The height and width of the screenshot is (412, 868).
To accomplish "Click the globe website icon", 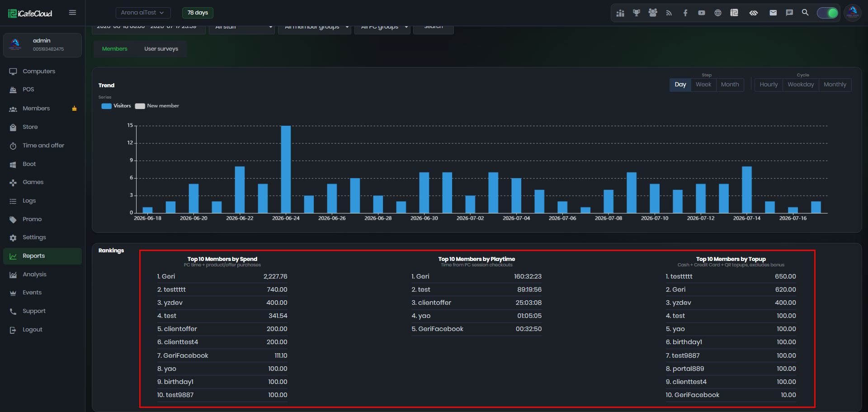I will [718, 13].
